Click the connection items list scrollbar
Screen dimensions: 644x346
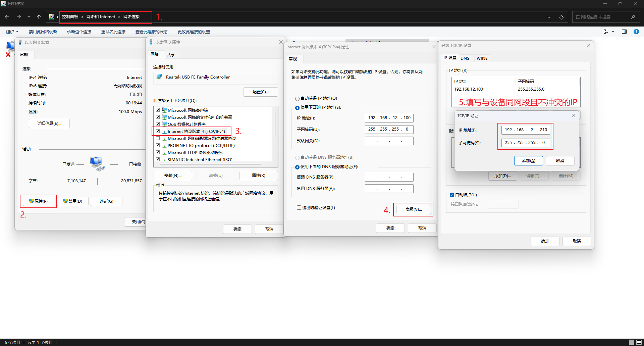(x=275, y=124)
